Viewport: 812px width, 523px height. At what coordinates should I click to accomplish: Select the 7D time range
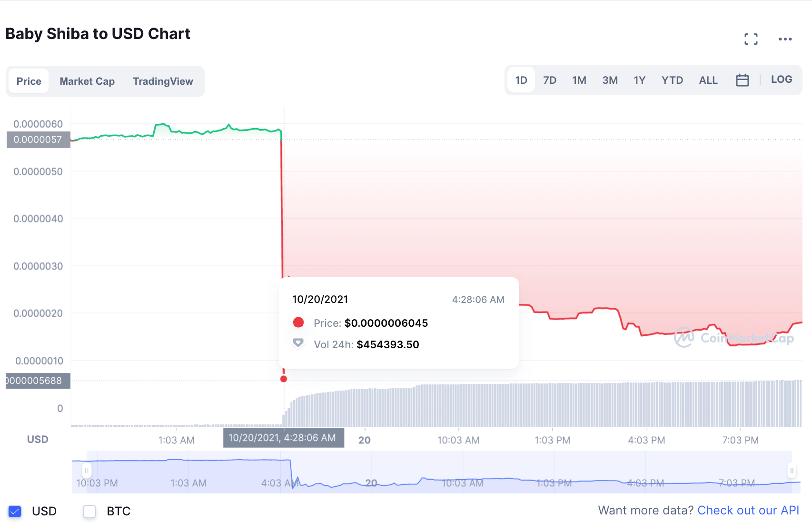[x=549, y=80]
